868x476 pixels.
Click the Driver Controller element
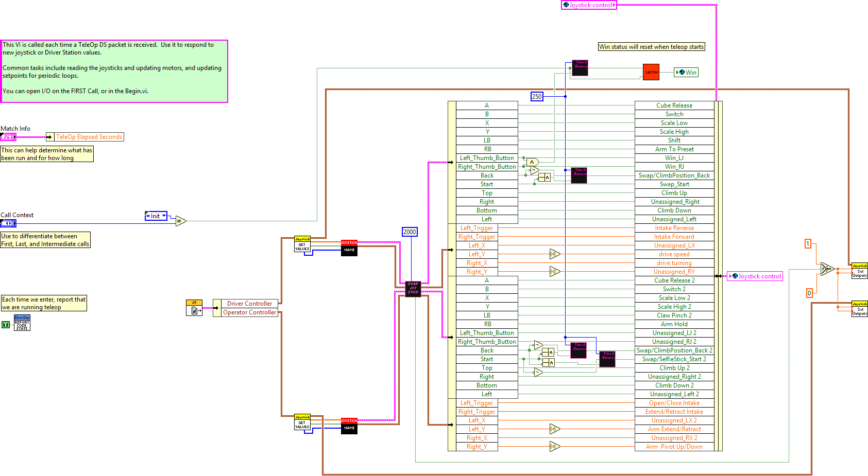pyautogui.click(x=249, y=304)
